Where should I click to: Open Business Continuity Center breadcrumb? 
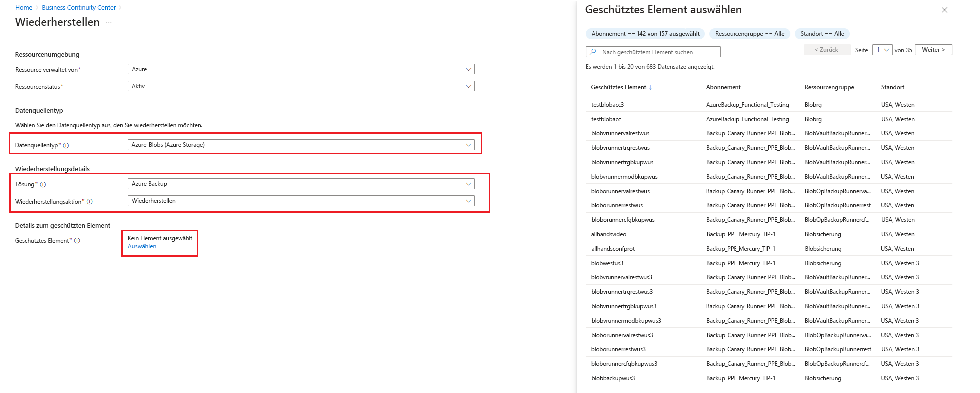pyautogui.click(x=79, y=8)
